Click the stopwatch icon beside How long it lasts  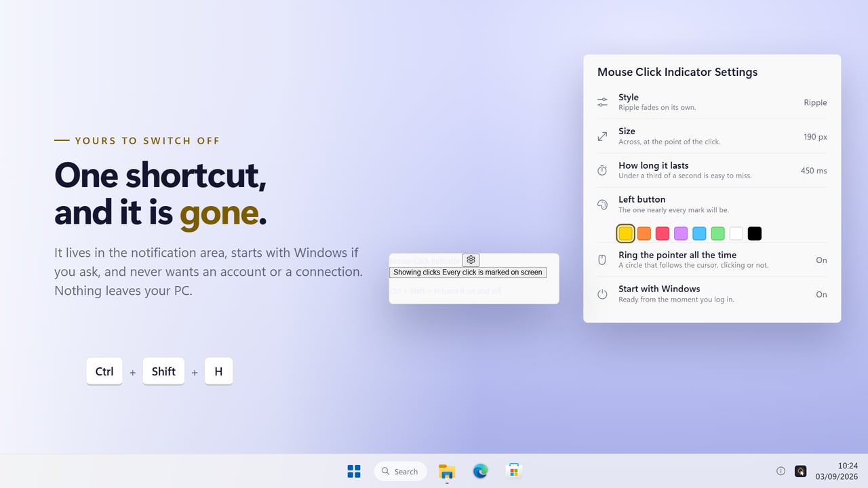point(602,170)
